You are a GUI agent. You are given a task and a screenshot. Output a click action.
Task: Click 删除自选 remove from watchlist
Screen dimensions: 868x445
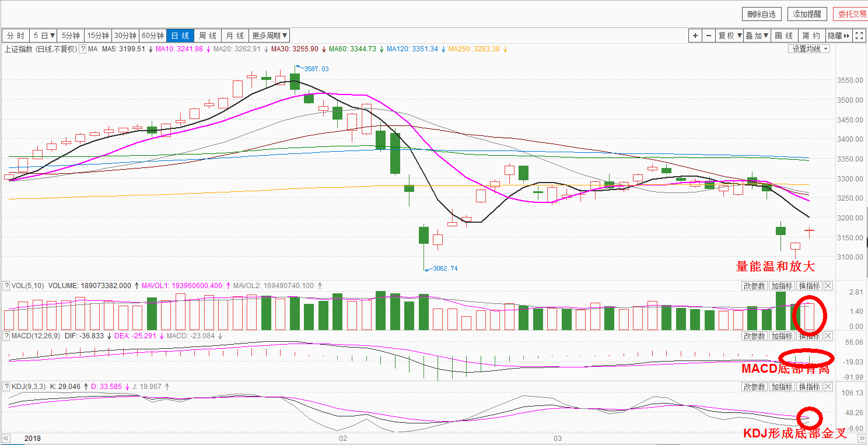[x=762, y=15]
